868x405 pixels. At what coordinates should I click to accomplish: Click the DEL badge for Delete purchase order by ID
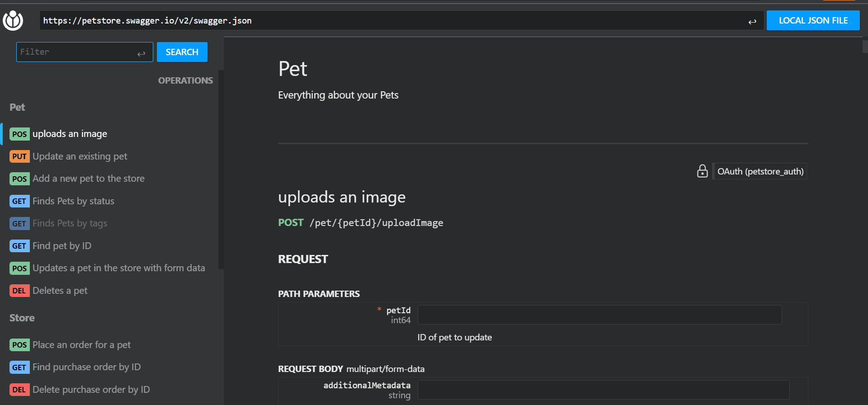19,390
